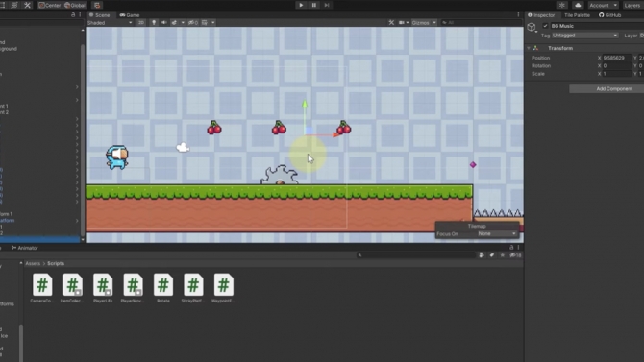
Task: Open the Account dropdown
Action: point(603,6)
